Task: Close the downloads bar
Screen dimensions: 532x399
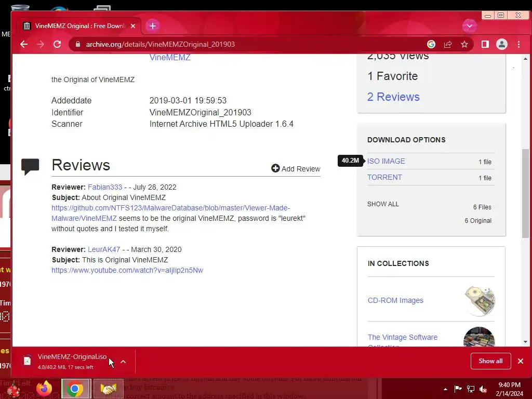Action: click(x=521, y=361)
